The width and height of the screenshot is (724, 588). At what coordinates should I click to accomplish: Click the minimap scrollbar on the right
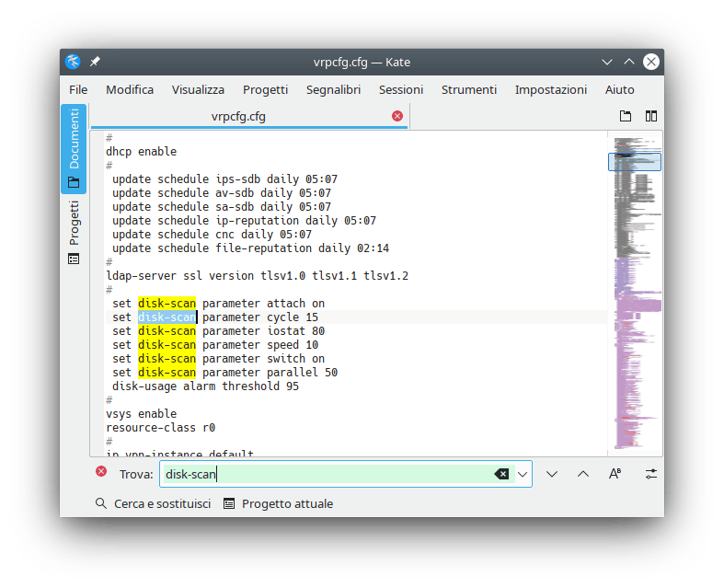point(635,294)
